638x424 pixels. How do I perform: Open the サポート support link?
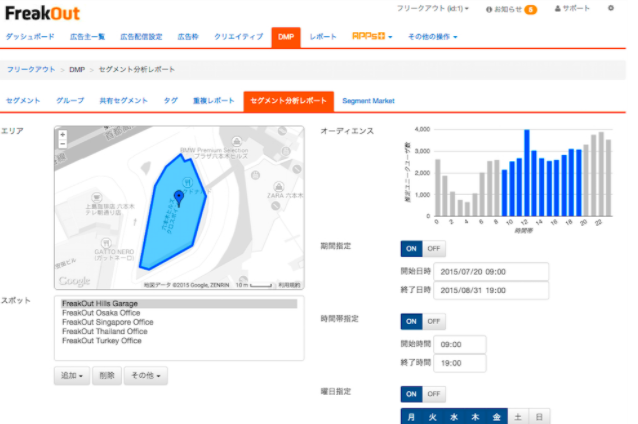pos(572,9)
